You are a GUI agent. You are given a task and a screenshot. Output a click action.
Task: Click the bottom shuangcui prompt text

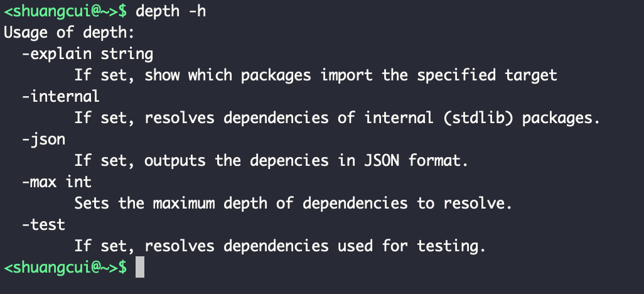[x=65, y=268]
